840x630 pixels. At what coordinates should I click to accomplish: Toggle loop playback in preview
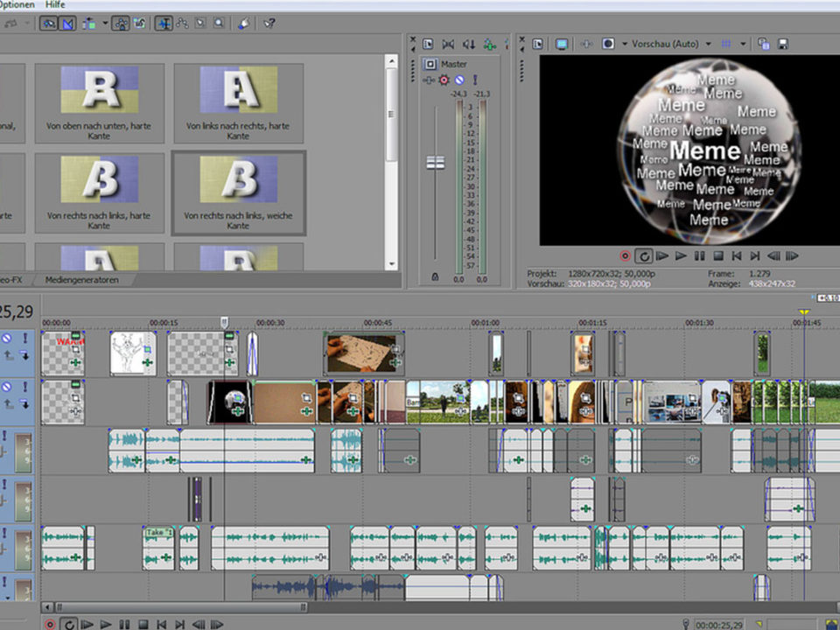(643, 256)
